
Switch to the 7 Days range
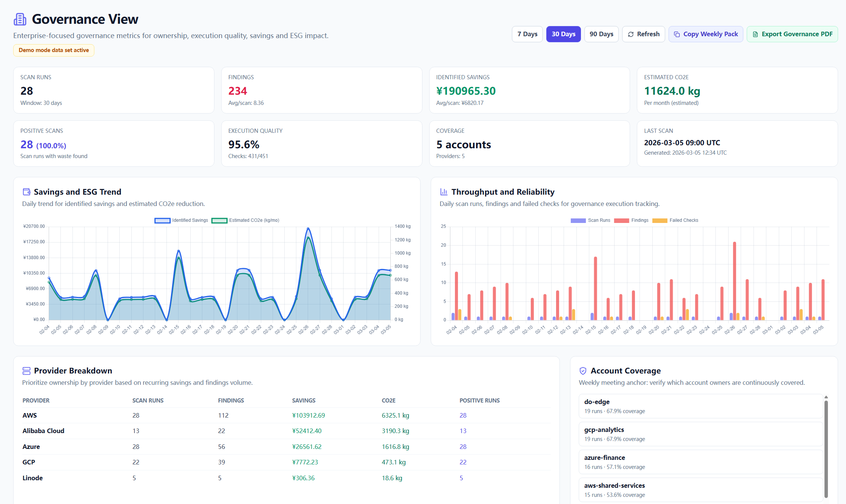527,34
